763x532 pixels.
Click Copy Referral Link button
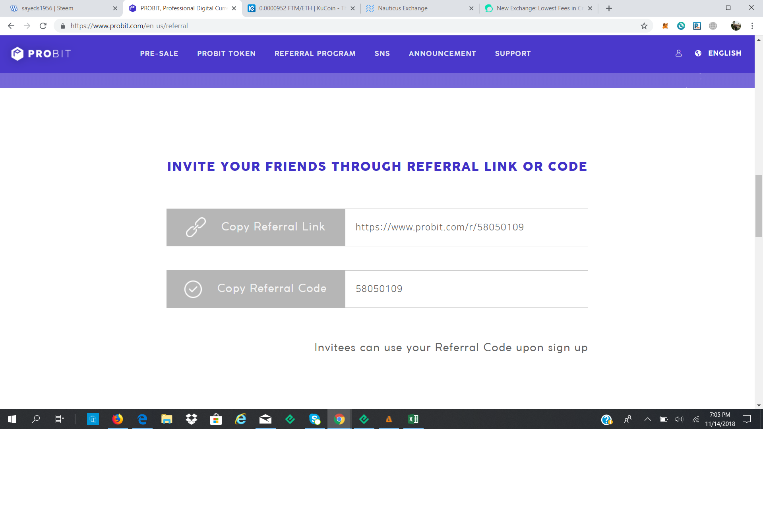point(256,227)
